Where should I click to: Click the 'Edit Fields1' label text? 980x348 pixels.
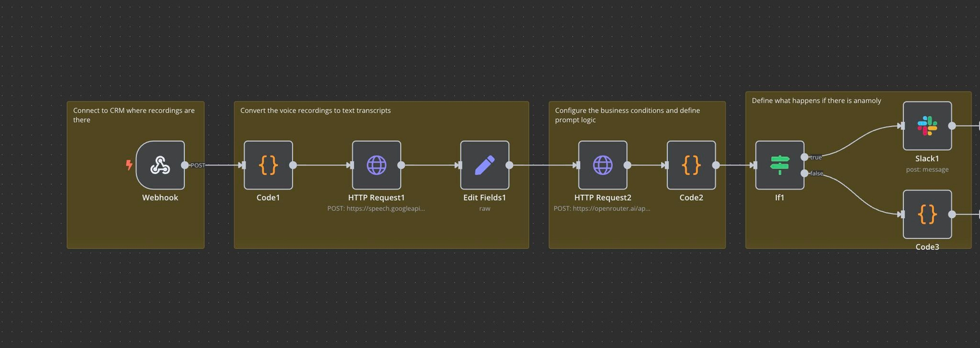tap(484, 197)
